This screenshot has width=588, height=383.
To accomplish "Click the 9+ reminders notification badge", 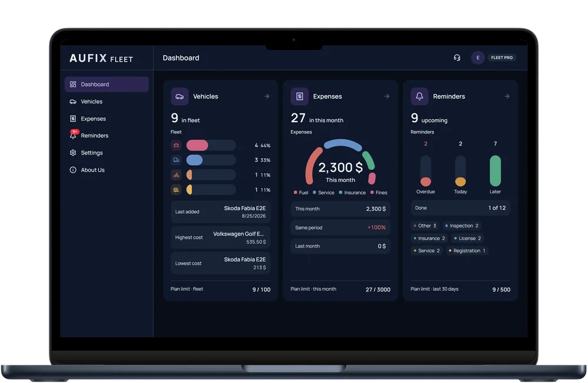I will pyautogui.click(x=75, y=132).
